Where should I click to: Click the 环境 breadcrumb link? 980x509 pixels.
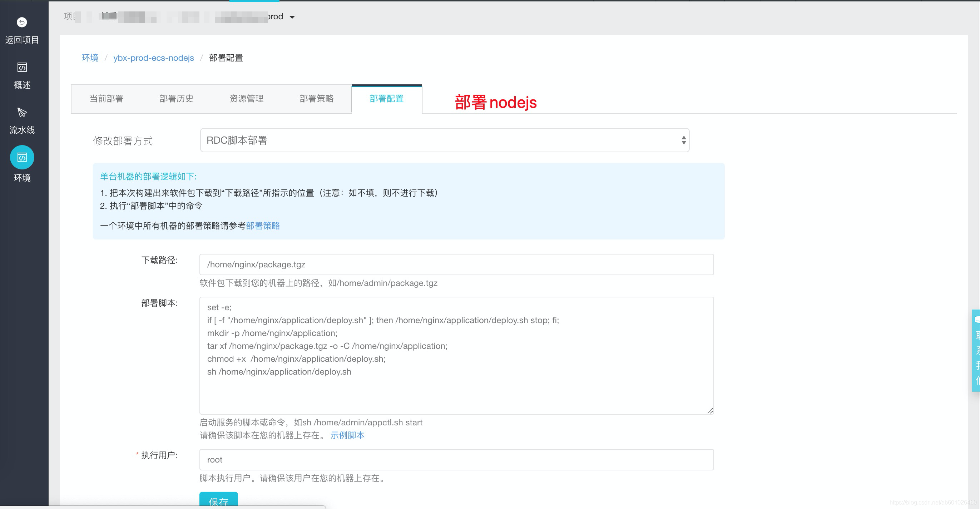click(x=90, y=58)
